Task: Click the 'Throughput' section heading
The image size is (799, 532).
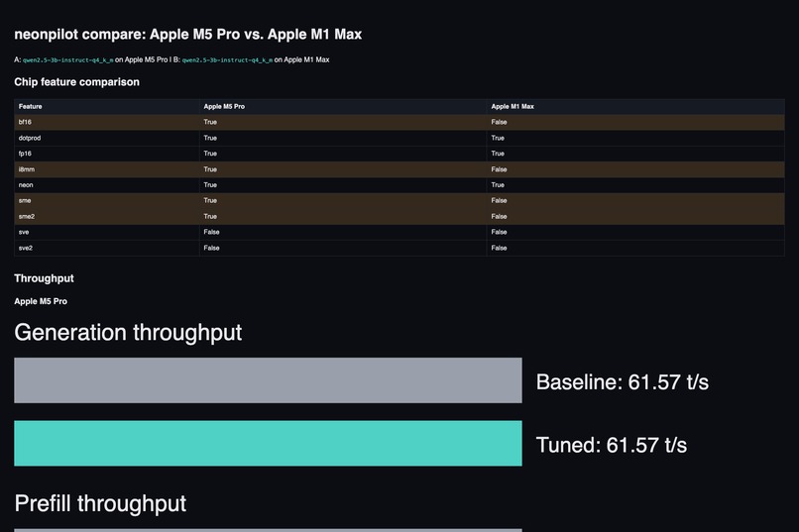Action: point(44,278)
